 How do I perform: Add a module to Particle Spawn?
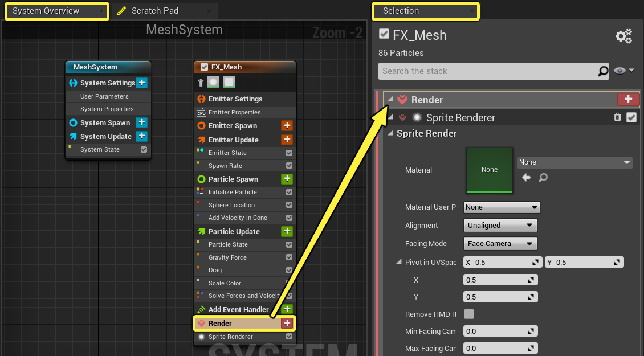tap(287, 179)
